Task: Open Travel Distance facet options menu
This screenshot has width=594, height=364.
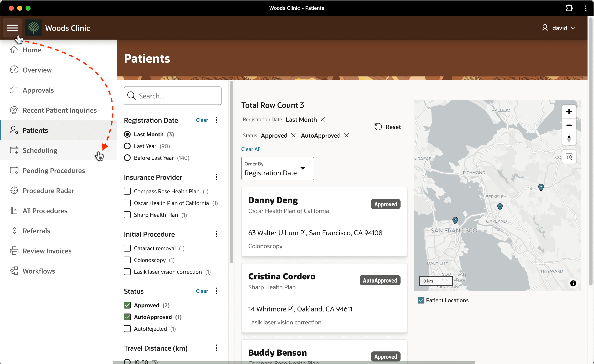Action: pos(216,348)
